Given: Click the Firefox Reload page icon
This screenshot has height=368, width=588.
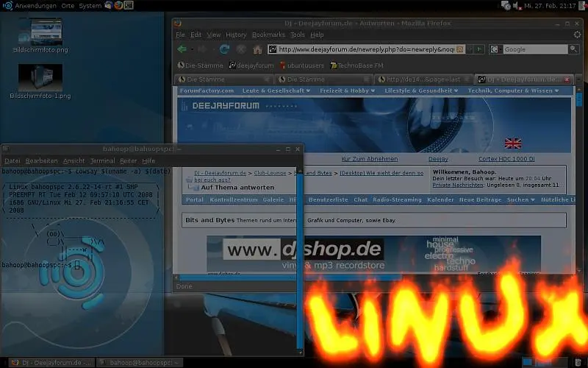Looking at the screenshot, I should point(224,49).
